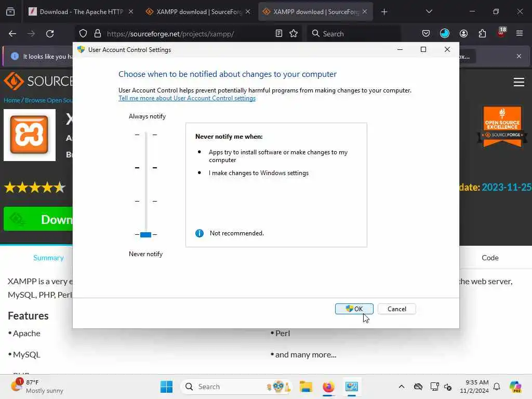
Task: Open extension icon with 18 badge
Action: (501, 33)
